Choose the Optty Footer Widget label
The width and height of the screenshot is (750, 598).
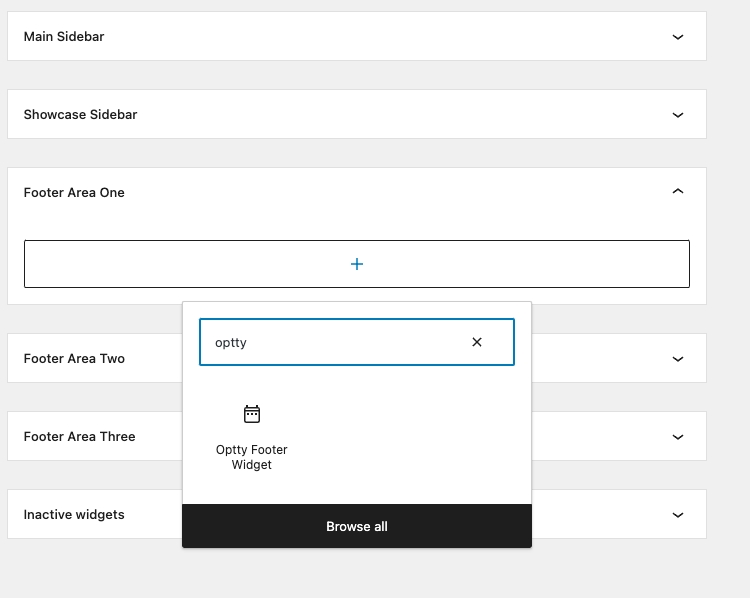point(252,457)
